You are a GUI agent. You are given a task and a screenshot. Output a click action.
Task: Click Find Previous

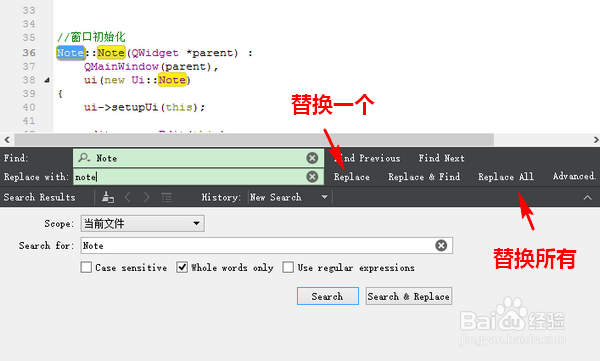(x=367, y=158)
